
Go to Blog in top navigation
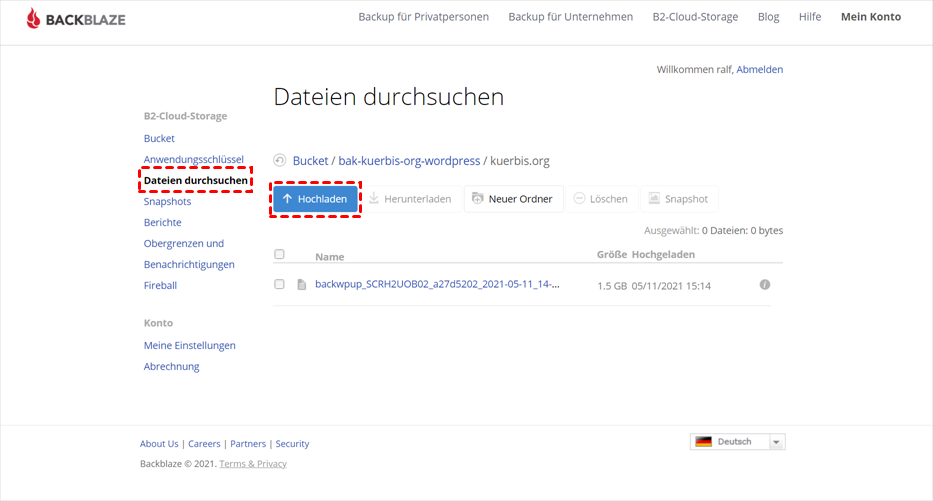click(768, 17)
